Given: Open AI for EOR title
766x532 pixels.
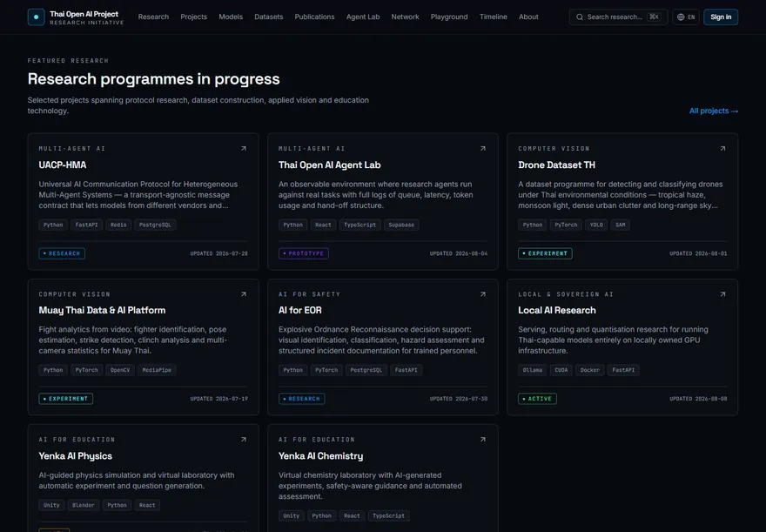Looking at the screenshot, I should tap(300, 310).
